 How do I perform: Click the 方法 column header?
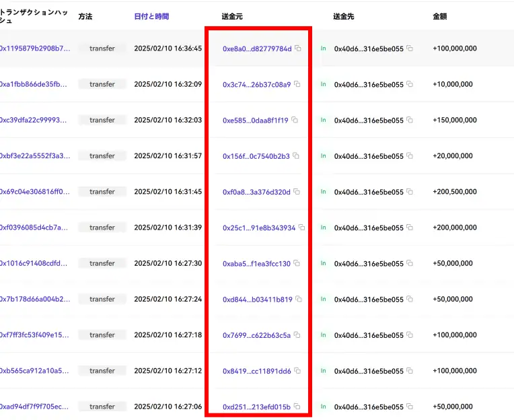pyautogui.click(x=85, y=16)
